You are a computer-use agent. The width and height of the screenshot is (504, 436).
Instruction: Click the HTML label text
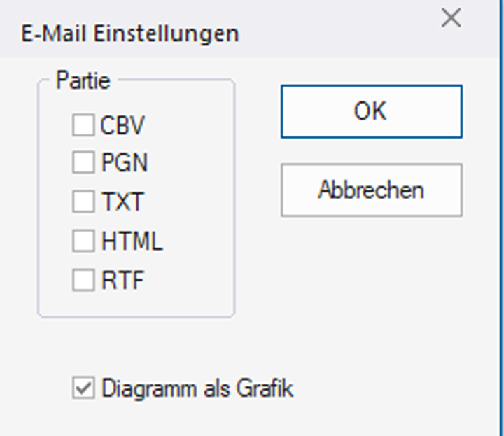(x=132, y=241)
